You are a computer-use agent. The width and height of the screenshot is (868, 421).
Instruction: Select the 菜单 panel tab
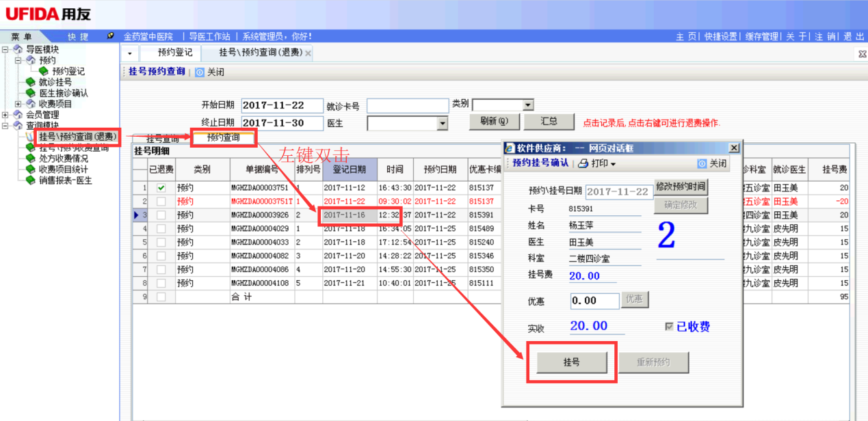[x=21, y=36]
